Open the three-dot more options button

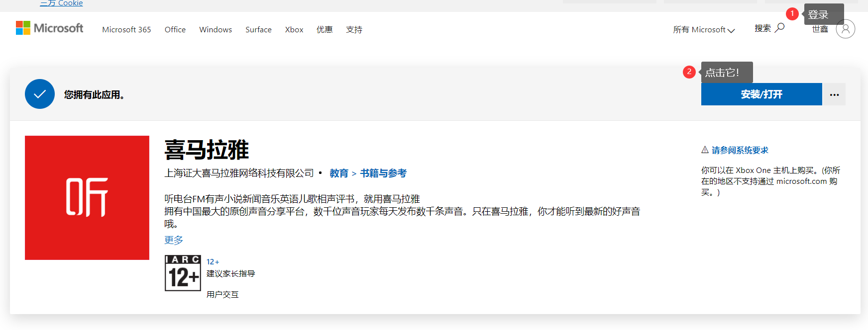834,94
